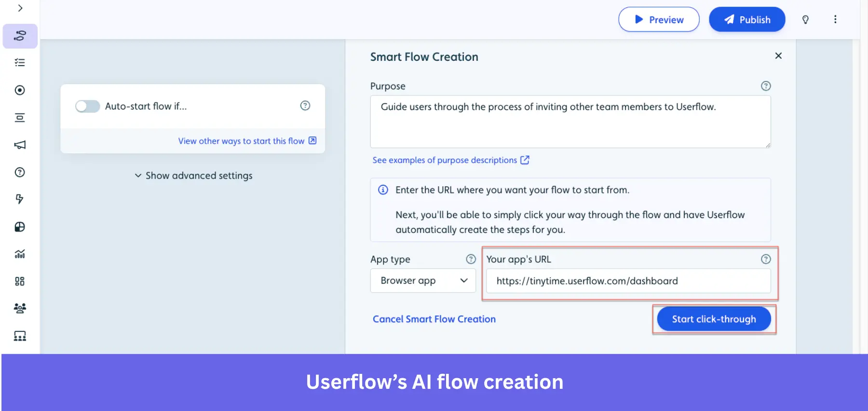Click the Integrations grid icon in sidebar
868x411 pixels.
pyautogui.click(x=19, y=281)
